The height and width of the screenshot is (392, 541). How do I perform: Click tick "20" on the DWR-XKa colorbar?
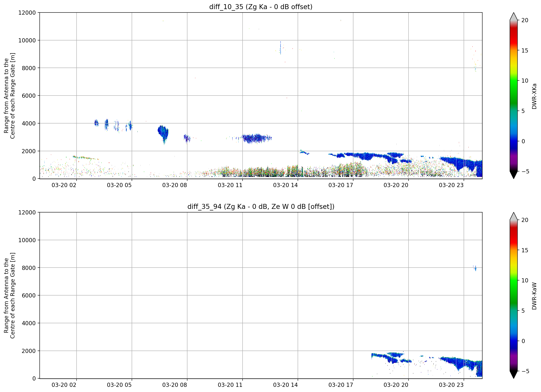pyautogui.click(x=525, y=20)
